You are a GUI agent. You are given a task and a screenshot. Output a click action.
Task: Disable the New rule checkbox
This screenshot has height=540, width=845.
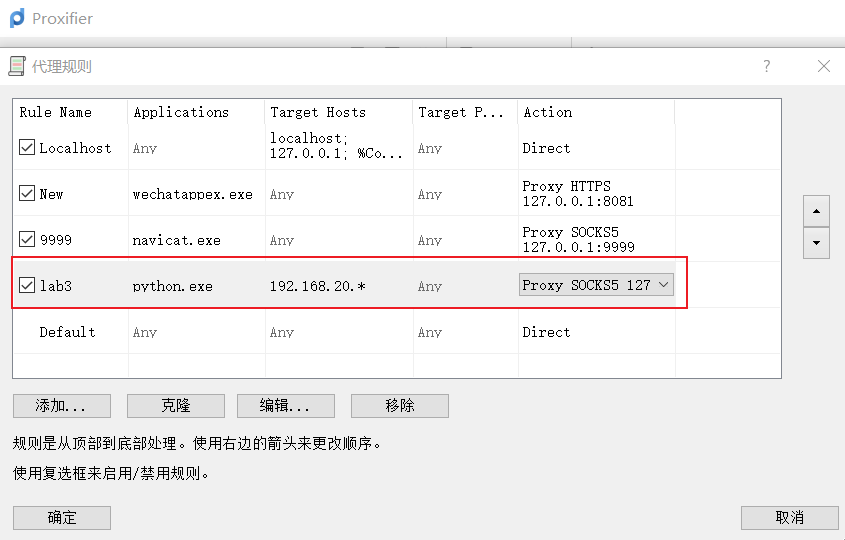pos(27,194)
